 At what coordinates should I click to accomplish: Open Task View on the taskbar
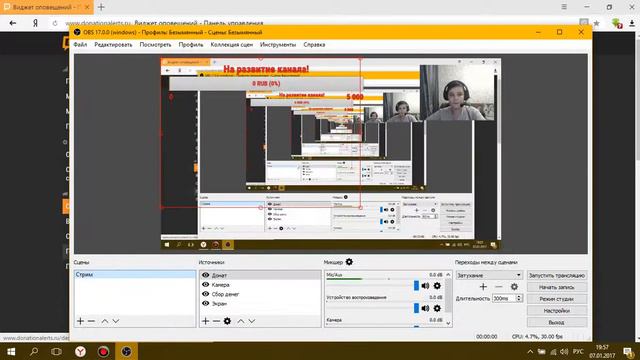click(x=56, y=351)
